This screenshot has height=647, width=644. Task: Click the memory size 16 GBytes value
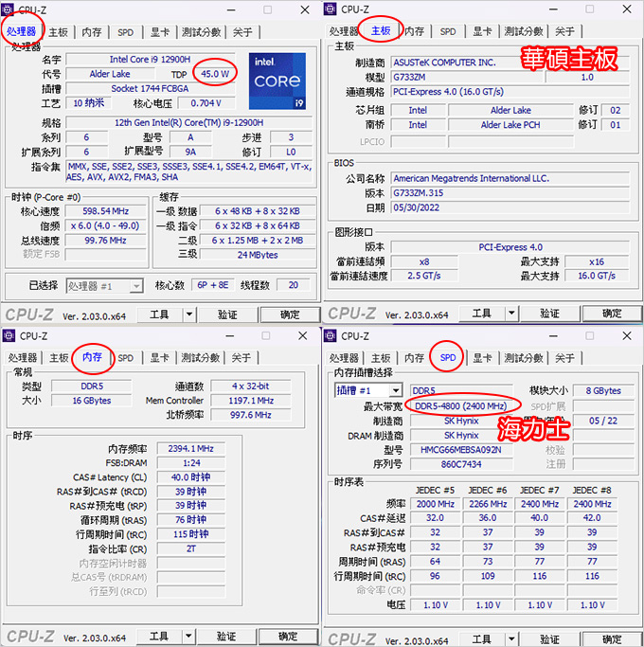(92, 401)
